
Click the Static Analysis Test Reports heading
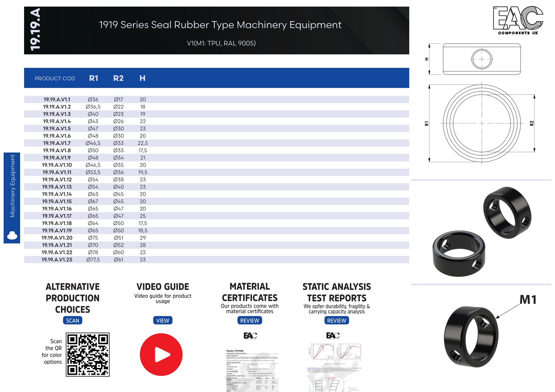(x=337, y=293)
